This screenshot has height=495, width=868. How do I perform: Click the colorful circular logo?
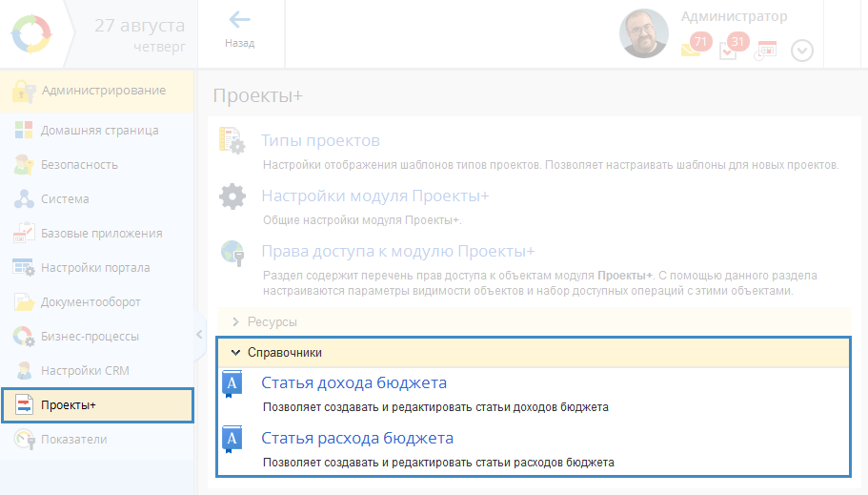pos(33,34)
